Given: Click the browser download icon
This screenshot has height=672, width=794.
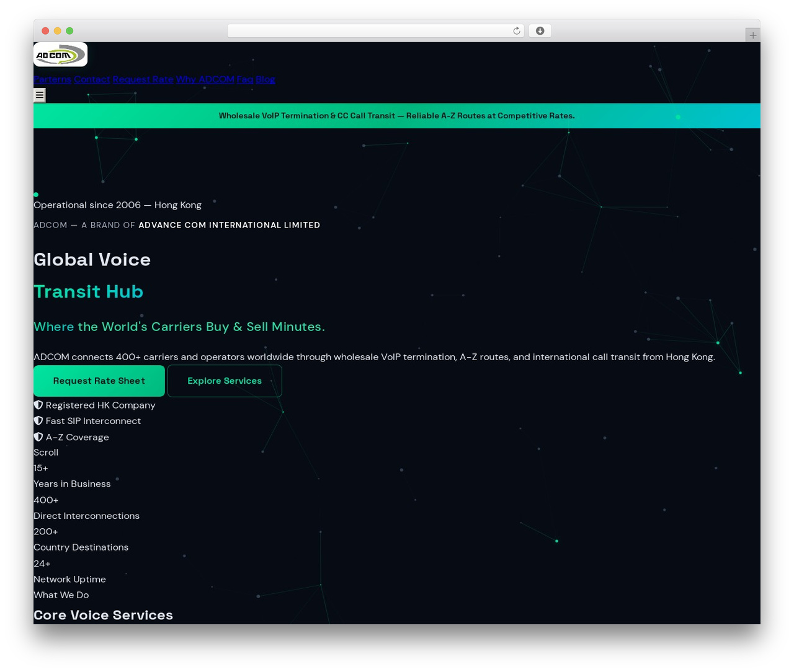Looking at the screenshot, I should point(540,31).
